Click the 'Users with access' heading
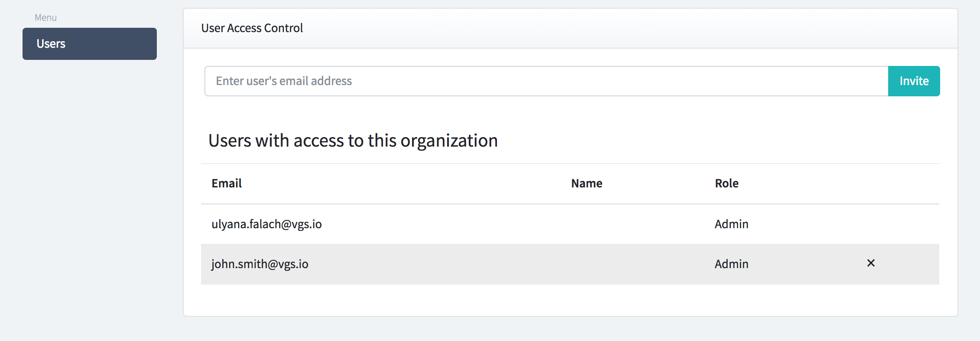 [353, 141]
